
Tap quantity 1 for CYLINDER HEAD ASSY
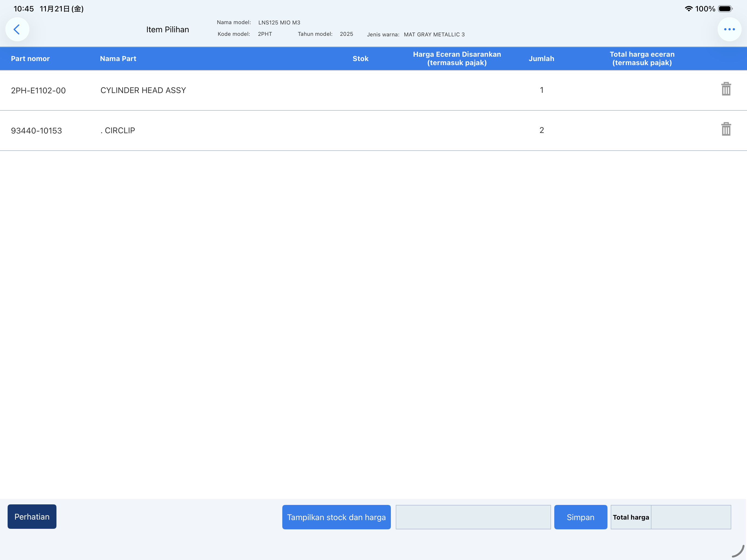(x=542, y=90)
